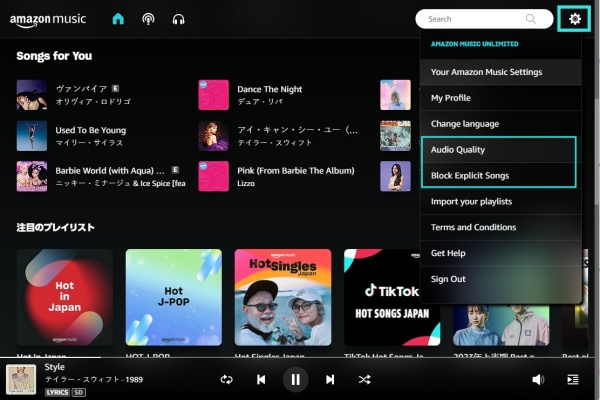This screenshot has height=400, width=600.
Task: Open the Hot Singles Japan playlist
Action: coord(283,297)
